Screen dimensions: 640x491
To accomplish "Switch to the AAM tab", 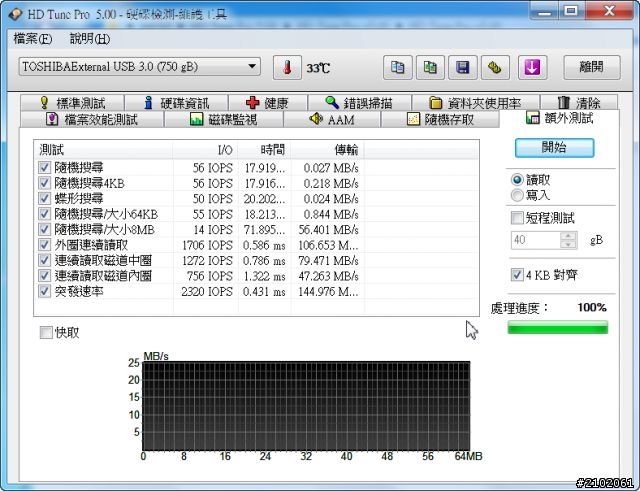I will point(332,120).
